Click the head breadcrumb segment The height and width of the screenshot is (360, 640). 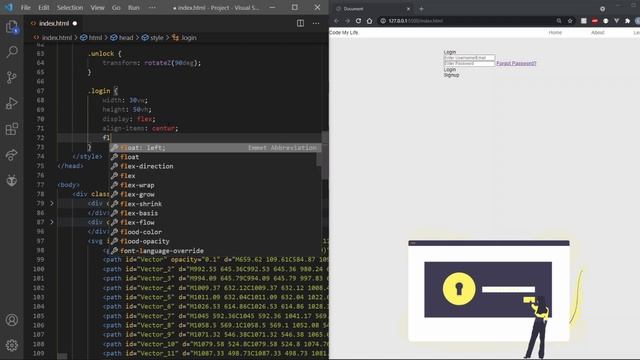tap(122, 38)
